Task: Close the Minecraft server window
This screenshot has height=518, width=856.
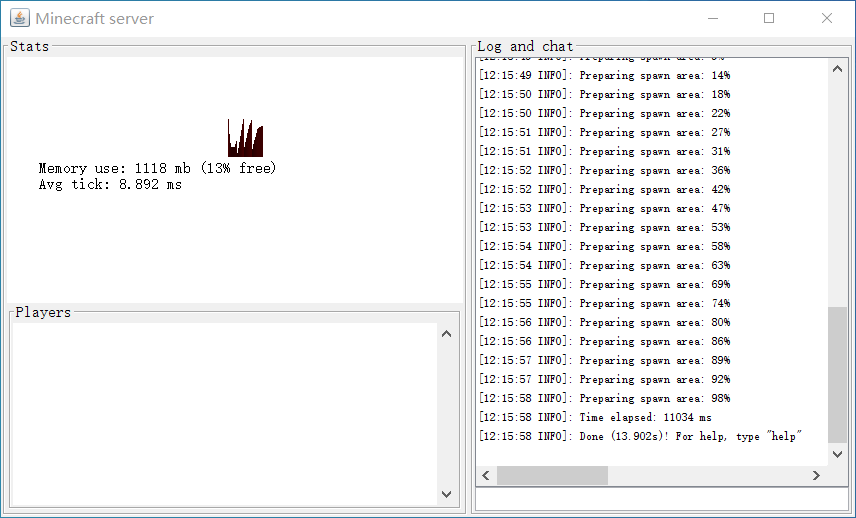Action: 827,18
